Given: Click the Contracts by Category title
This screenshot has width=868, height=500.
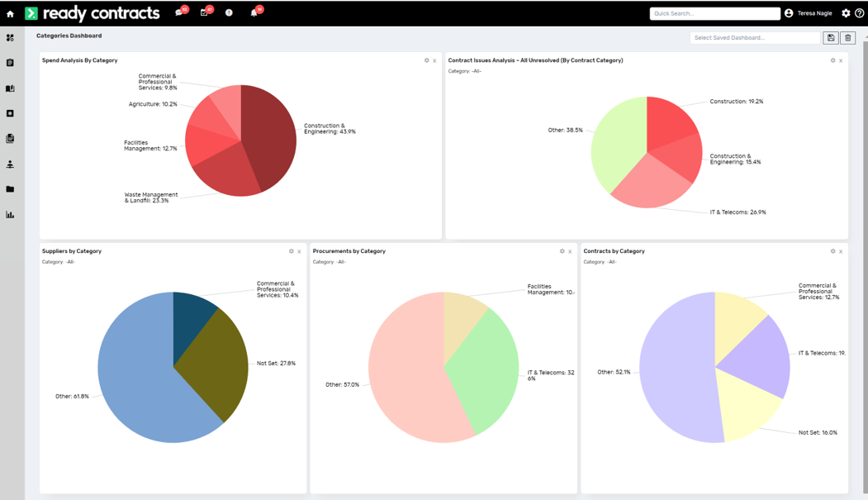Looking at the screenshot, I should point(614,251).
